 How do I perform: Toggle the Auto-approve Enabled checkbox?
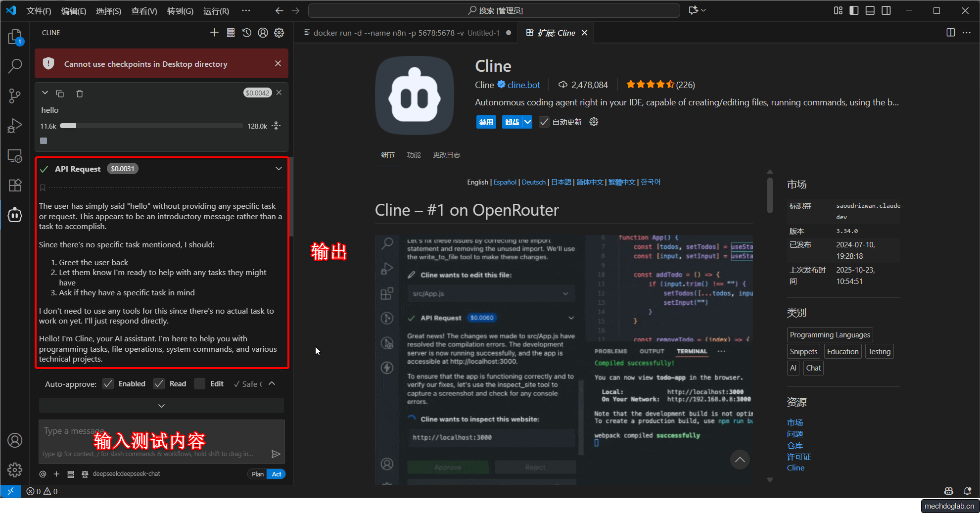(108, 384)
